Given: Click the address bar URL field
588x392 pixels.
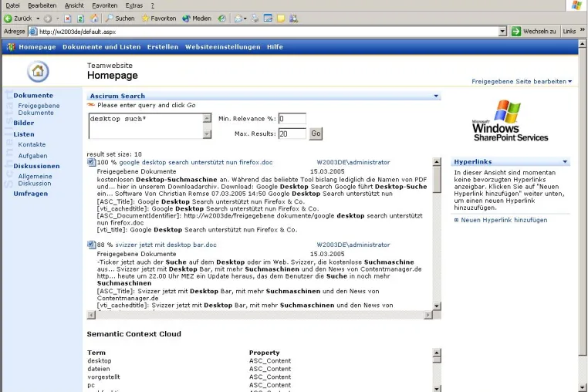Looking at the screenshot, I should [x=264, y=32].
